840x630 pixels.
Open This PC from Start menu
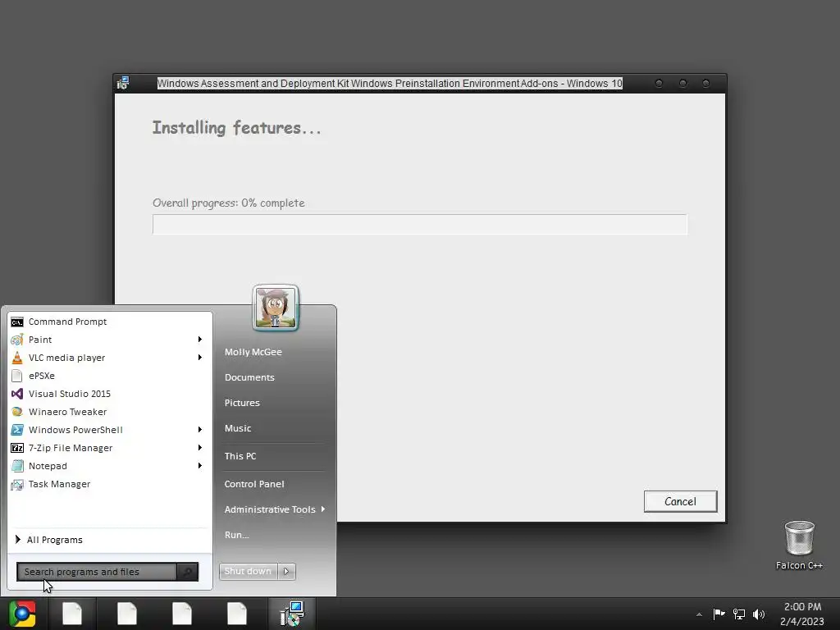click(x=240, y=456)
